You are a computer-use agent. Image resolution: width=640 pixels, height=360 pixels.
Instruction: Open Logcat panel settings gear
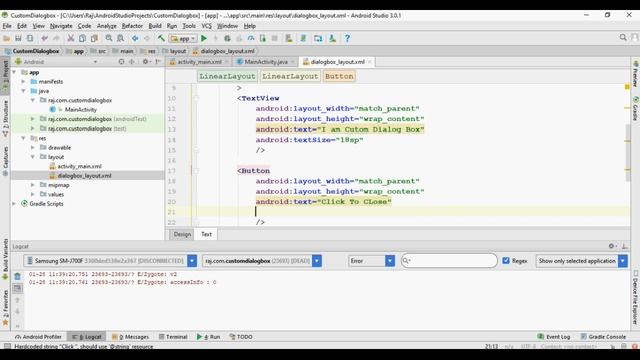tap(611, 246)
